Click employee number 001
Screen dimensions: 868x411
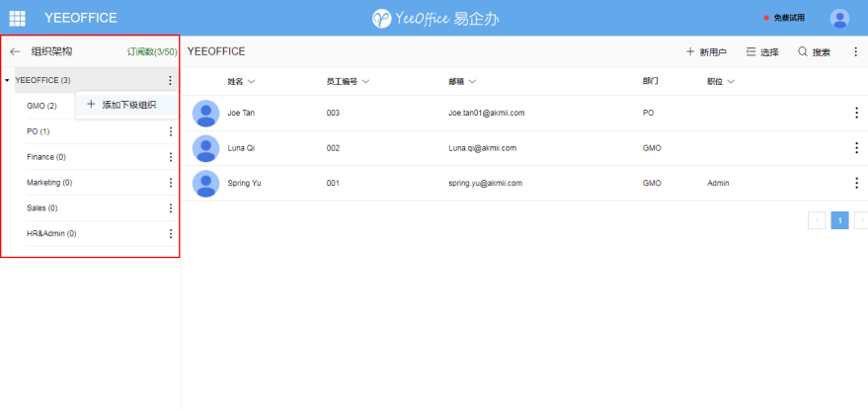click(x=333, y=183)
